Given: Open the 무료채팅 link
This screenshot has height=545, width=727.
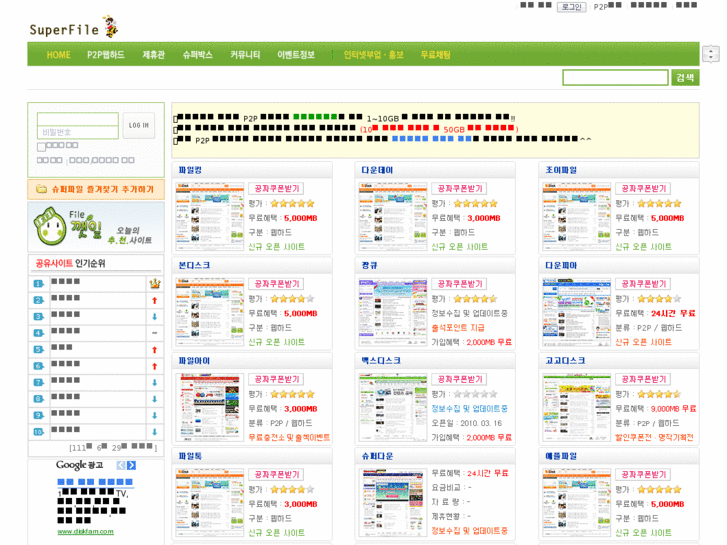Looking at the screenshot, I should coord(435,55).
